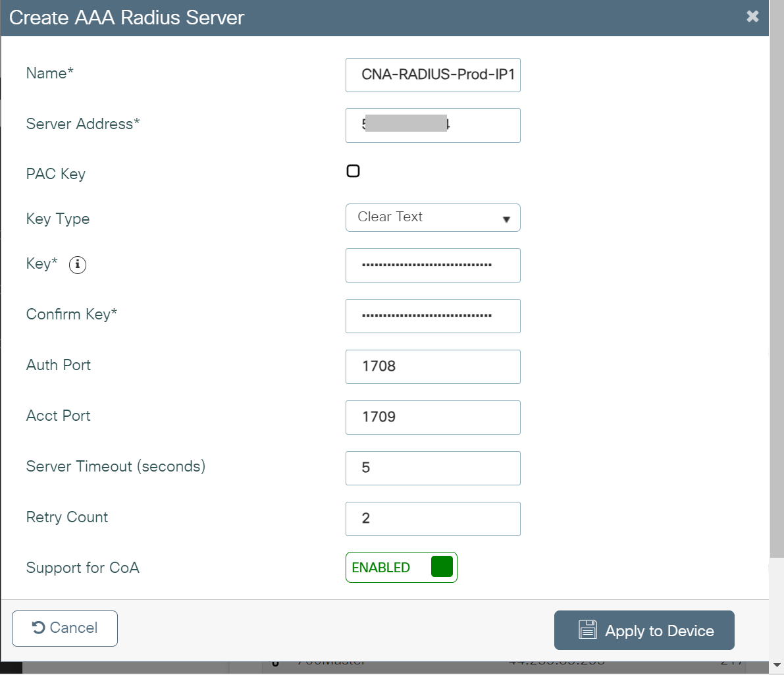This screenshot has width=784, height=675.
Task: Focus the Name field with CNA-RADIUS-Prod-IP1
Action: 432,75
